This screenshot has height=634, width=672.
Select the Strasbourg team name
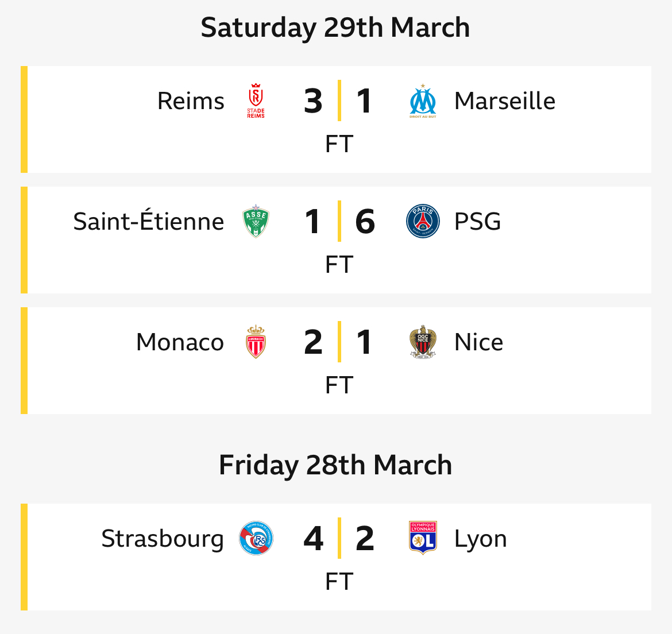(163, 539)
